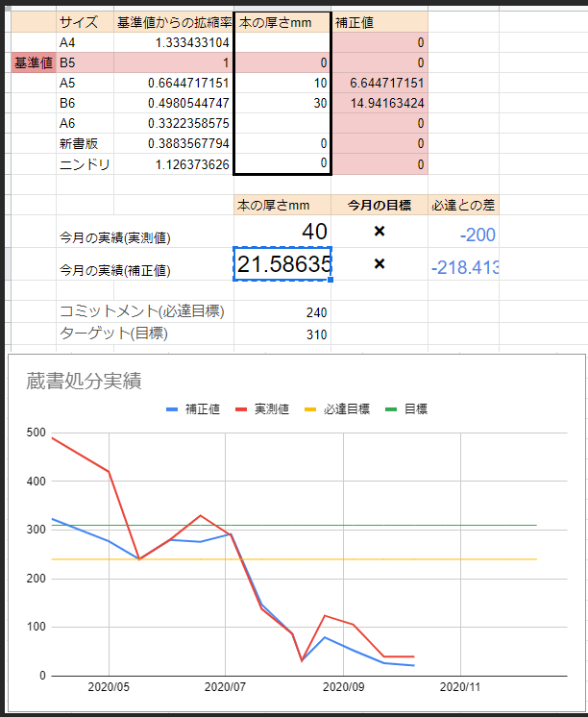Click the 2020/09 axis label
The height and width of the screenshot is (717, 588).
(x=343, y=687)
